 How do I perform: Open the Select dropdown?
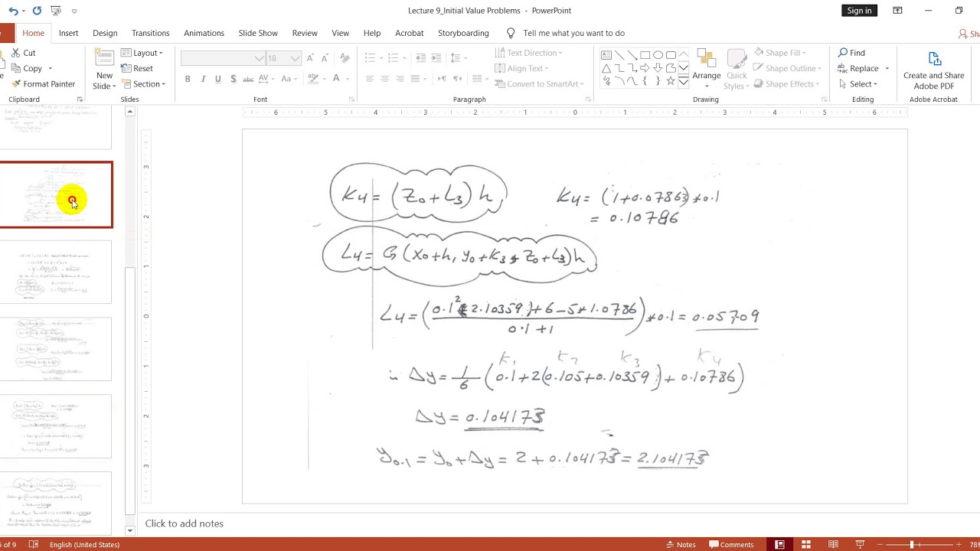coord(857,84)
